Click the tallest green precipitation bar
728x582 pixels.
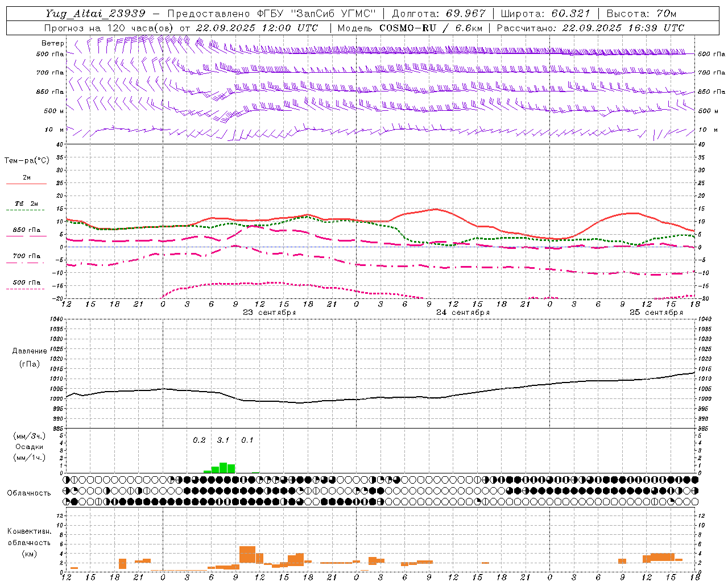tap(224, 468)
